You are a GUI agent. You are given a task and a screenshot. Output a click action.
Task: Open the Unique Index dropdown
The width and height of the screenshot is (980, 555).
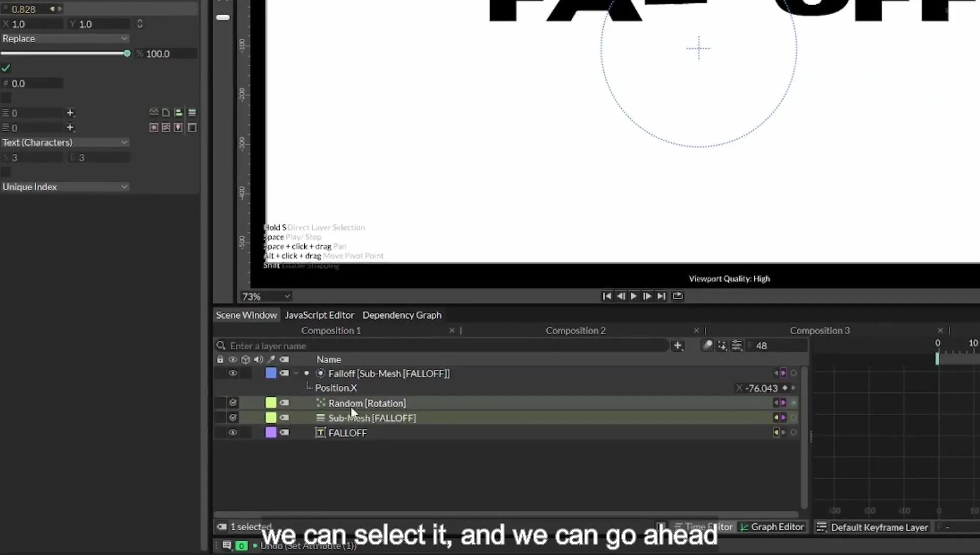click(65, 187)
